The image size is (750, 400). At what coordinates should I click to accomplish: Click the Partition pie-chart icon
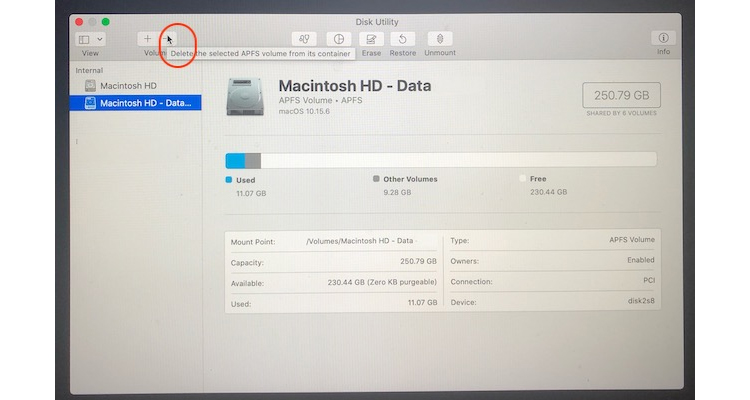pos(339,39)
